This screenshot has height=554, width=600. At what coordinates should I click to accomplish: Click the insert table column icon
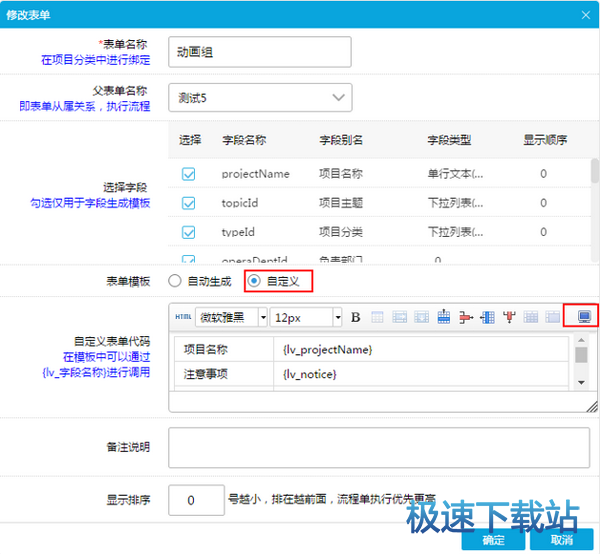pyautogui.click(x=488, y=317)
